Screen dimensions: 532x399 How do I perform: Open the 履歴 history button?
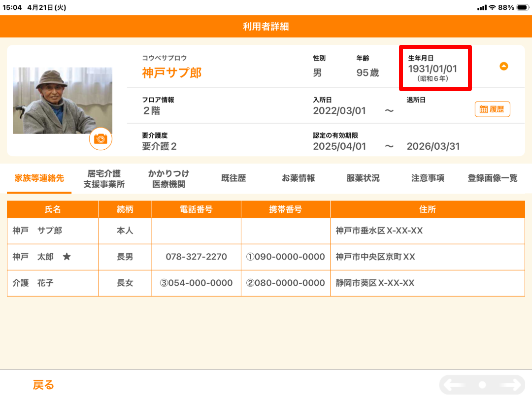click(x=492, y=109)
